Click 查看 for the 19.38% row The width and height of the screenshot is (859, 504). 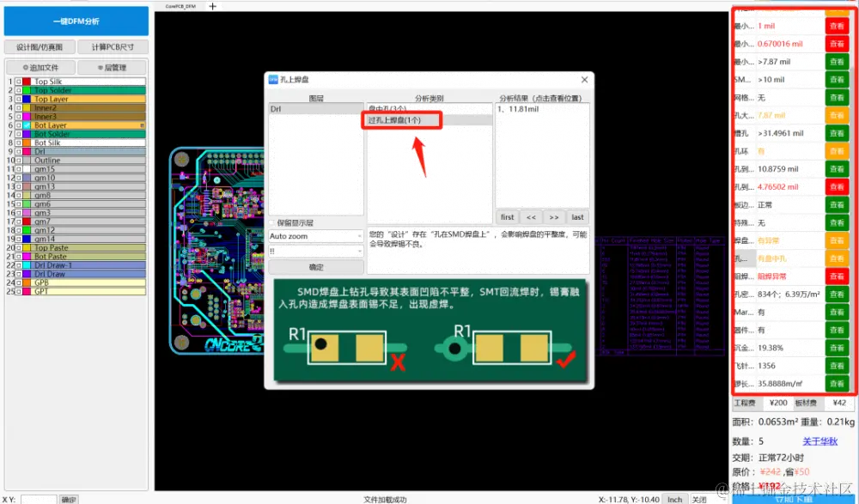tap(837, 348)
